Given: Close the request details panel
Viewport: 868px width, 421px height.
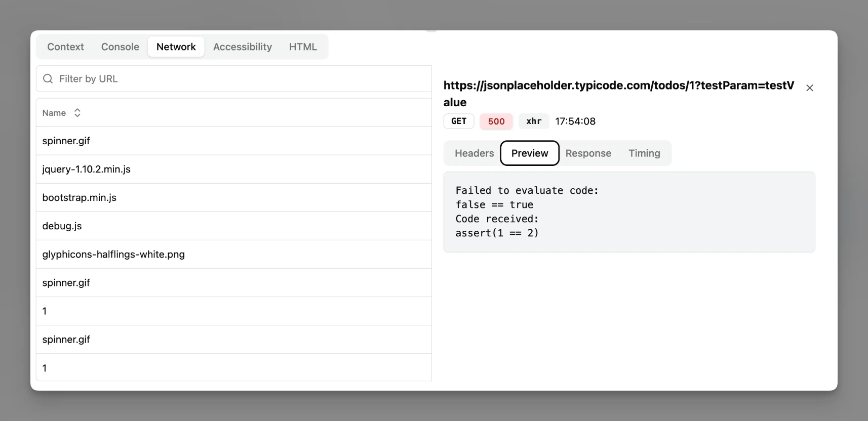Looking at the screenshot, I should [810, 88].
